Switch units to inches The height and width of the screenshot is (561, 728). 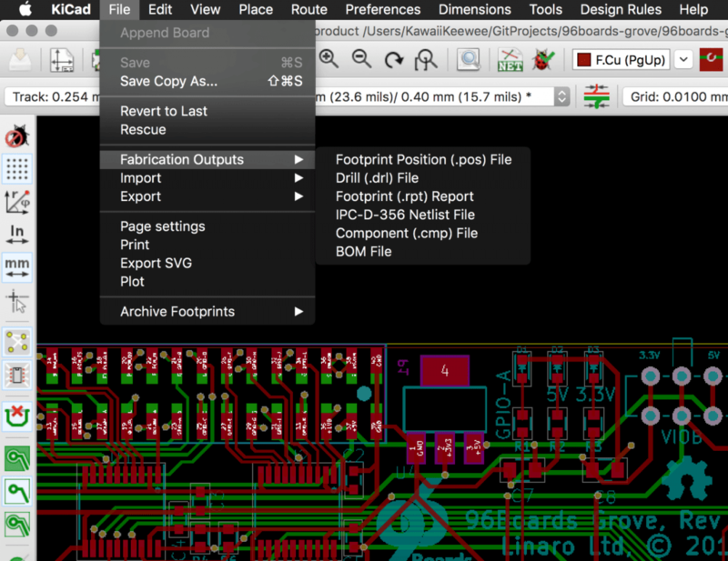point(16,235)
